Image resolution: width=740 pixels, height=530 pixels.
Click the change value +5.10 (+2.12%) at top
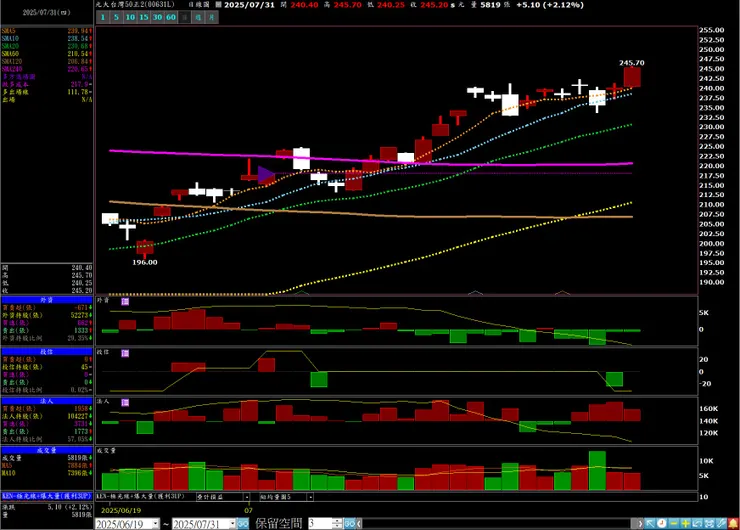[x=550, y=5]
